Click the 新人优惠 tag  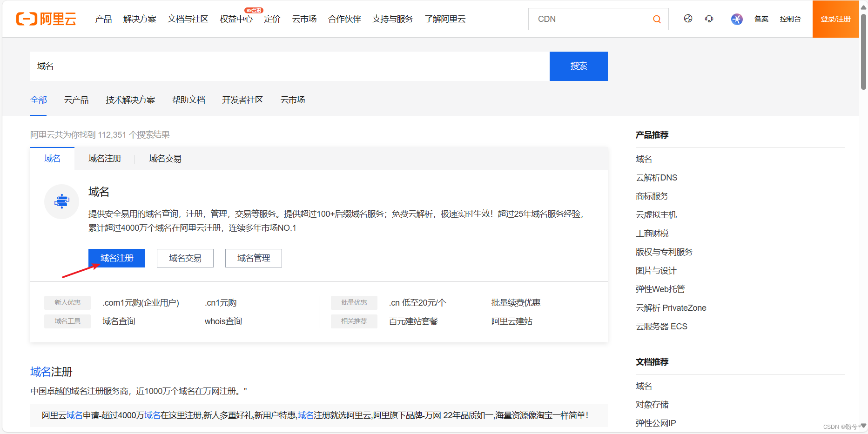click(x=67, y=303)
